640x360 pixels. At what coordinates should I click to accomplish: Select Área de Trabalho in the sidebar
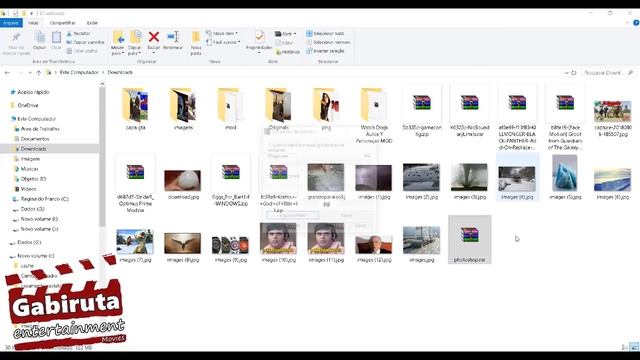coord(40,129)
